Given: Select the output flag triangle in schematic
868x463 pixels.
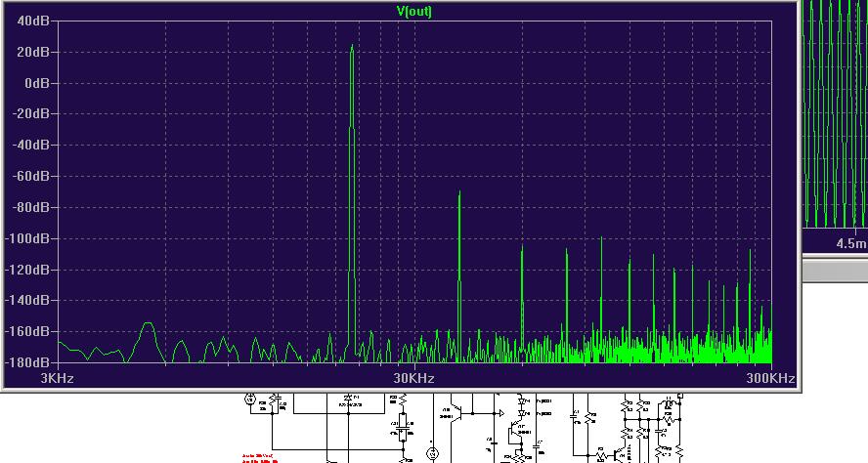Looking at the screenshot, I should tap(501, 412).
